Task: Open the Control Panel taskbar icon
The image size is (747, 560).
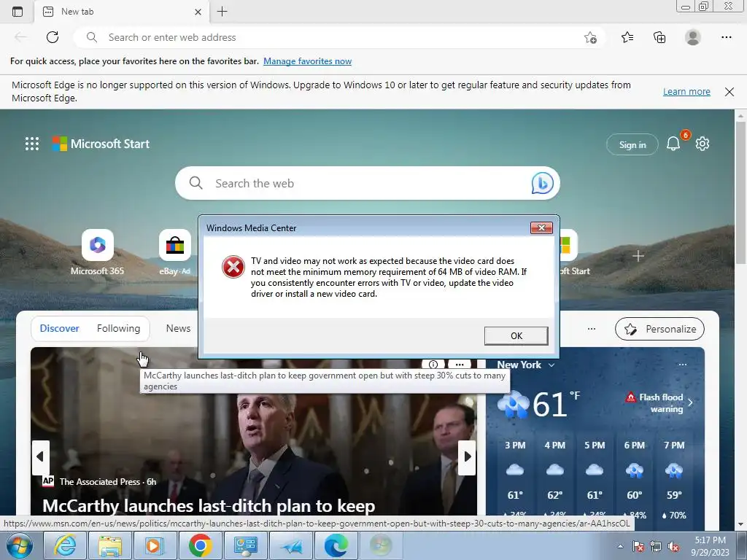Action: (245, 545)
